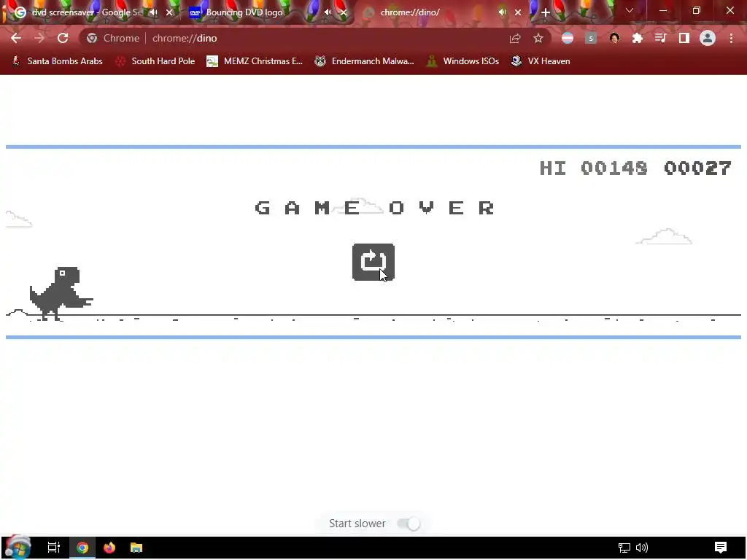This screenshot has height=560, width=747.
Task: Go back to the previous page
Action: [x=16, y=38]
